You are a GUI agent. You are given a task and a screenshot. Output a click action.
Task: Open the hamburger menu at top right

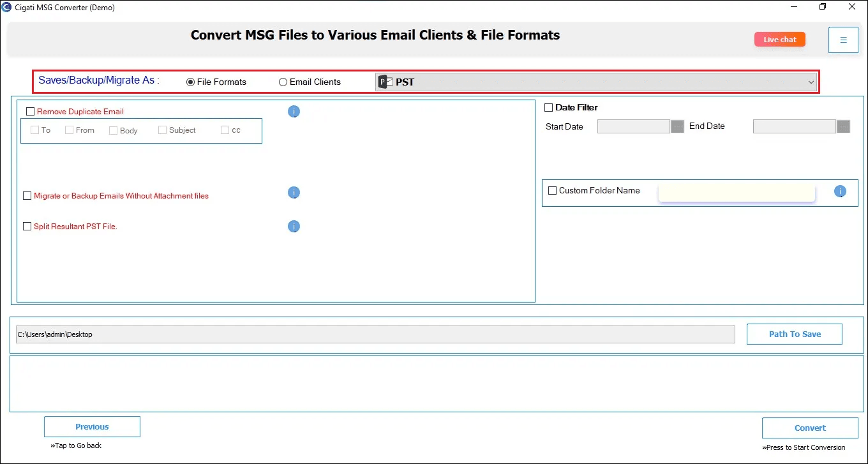[843, 40]
